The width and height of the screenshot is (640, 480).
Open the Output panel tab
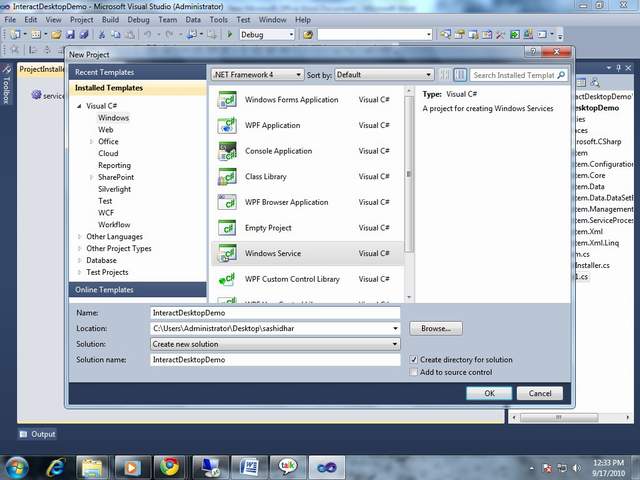pyautogui.click(x=38, y=434)
